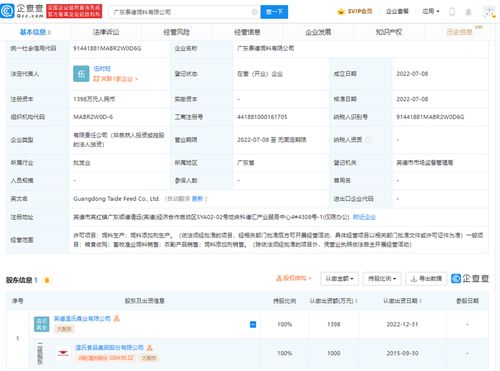Click the 查一下 search button

(x=274, y=12)
